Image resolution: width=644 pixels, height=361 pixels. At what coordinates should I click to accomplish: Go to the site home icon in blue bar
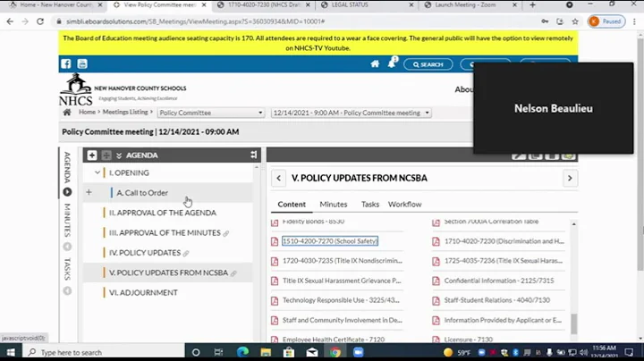[375, 64]
